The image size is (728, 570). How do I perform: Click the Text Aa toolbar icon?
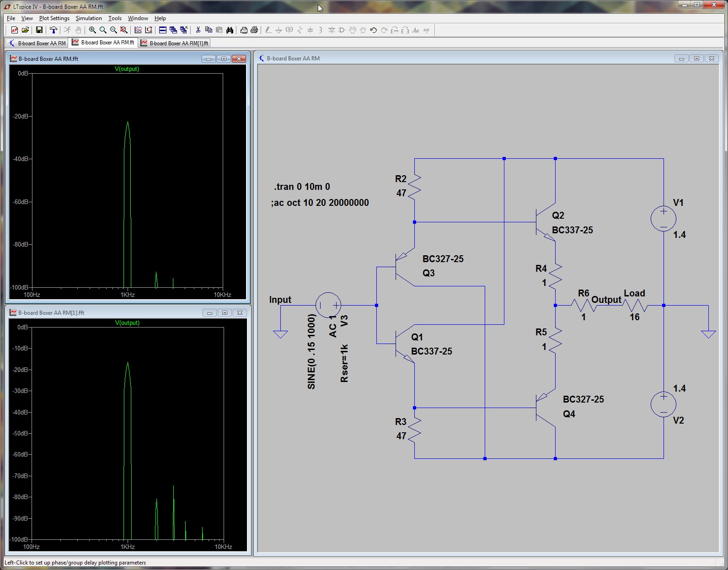point(416,30)
